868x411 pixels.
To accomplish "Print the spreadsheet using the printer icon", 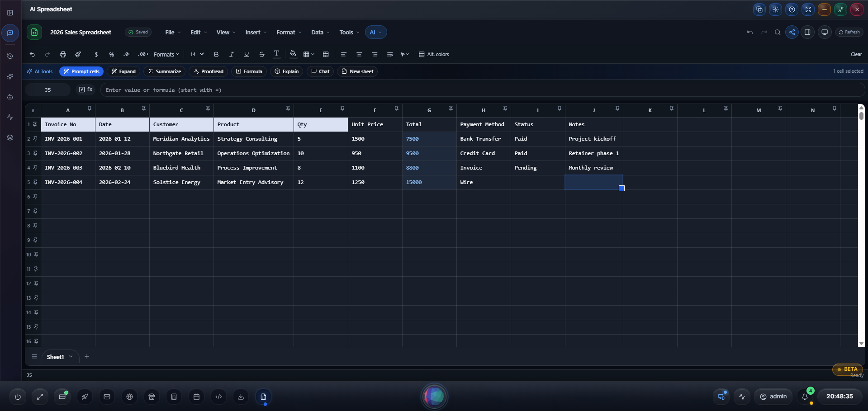I will [63, 54].
